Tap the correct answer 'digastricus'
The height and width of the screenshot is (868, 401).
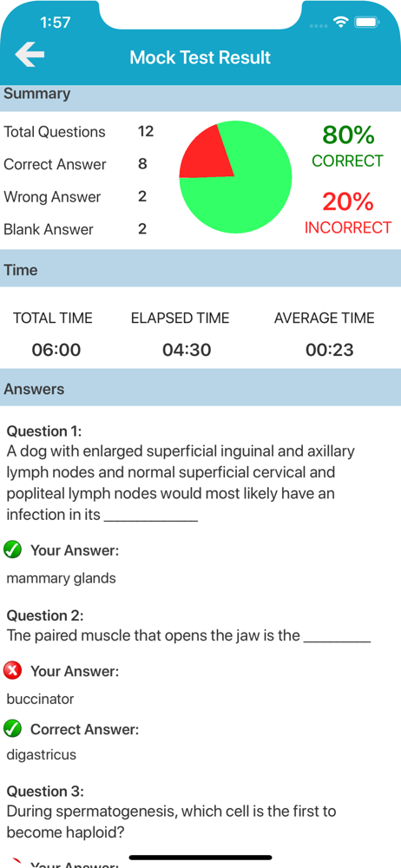41,754
